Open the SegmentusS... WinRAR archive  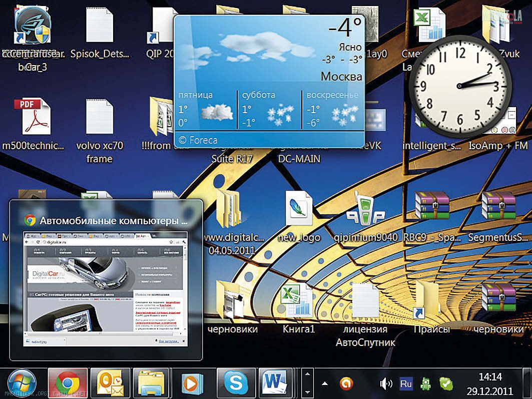tap(498, 217)
